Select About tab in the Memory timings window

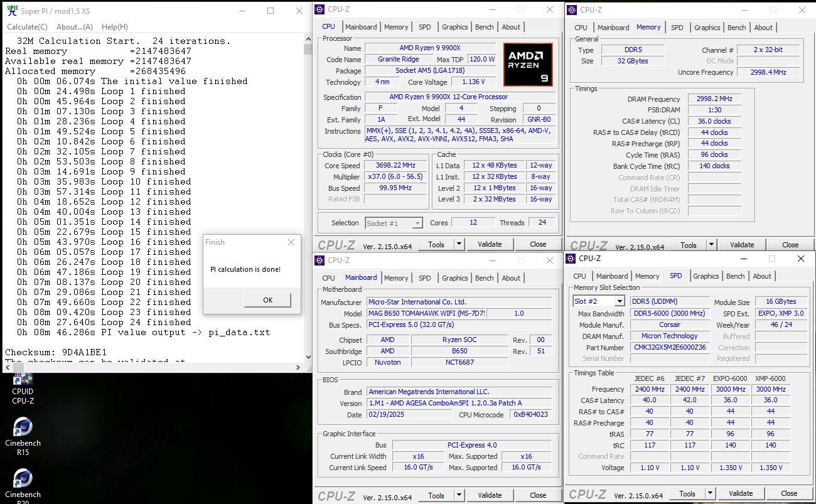(763, 28)
